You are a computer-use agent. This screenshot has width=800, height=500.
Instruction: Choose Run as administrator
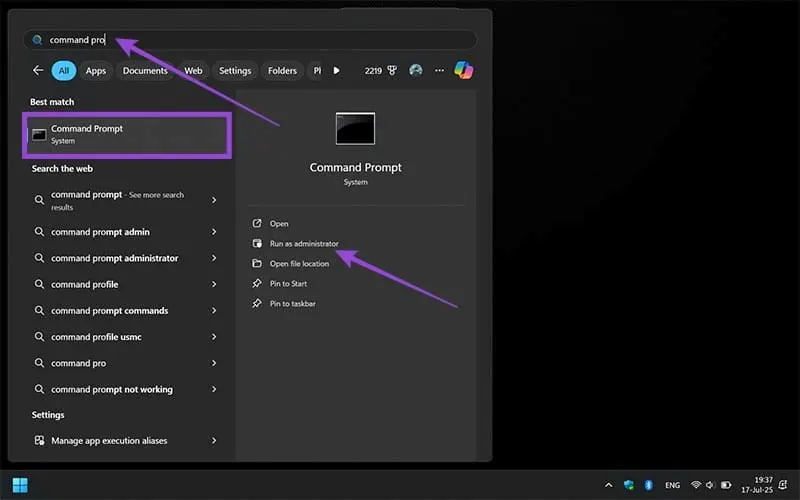click(304, 243)
